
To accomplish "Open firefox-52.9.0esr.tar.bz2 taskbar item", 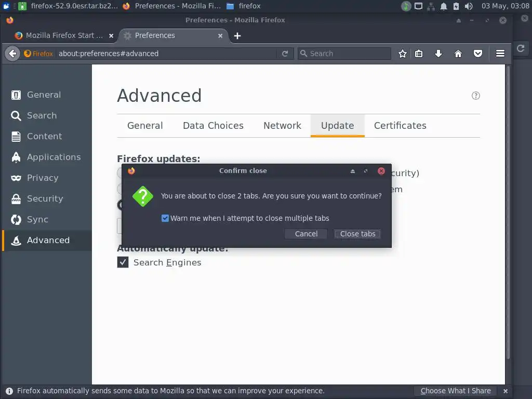I will click(x=68, y=6).
